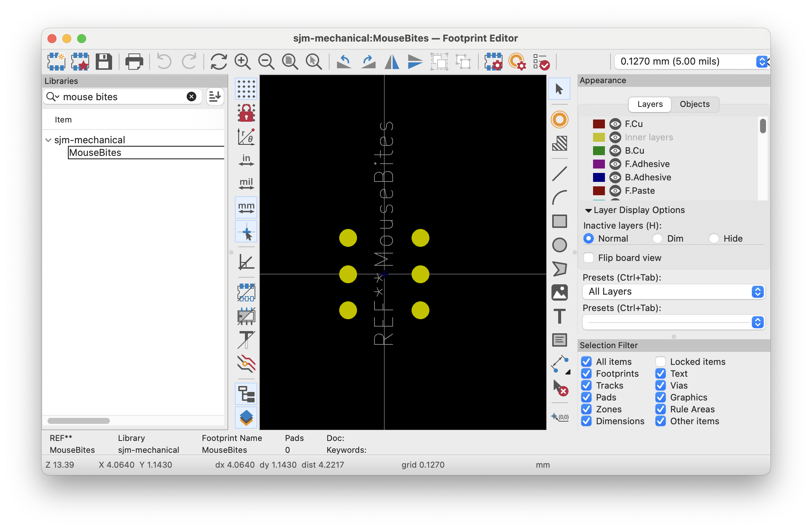
Task: Switch to the Layers tab
Action: pos(650,104)
